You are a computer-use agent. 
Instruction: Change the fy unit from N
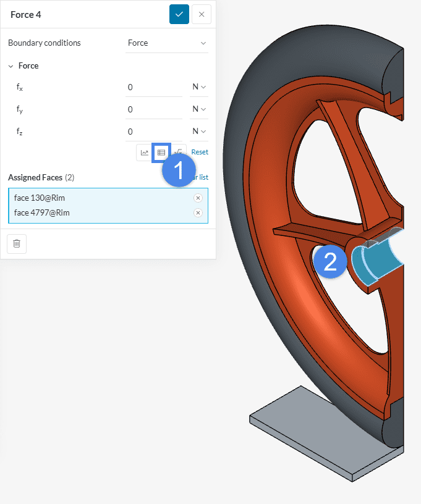198,109
